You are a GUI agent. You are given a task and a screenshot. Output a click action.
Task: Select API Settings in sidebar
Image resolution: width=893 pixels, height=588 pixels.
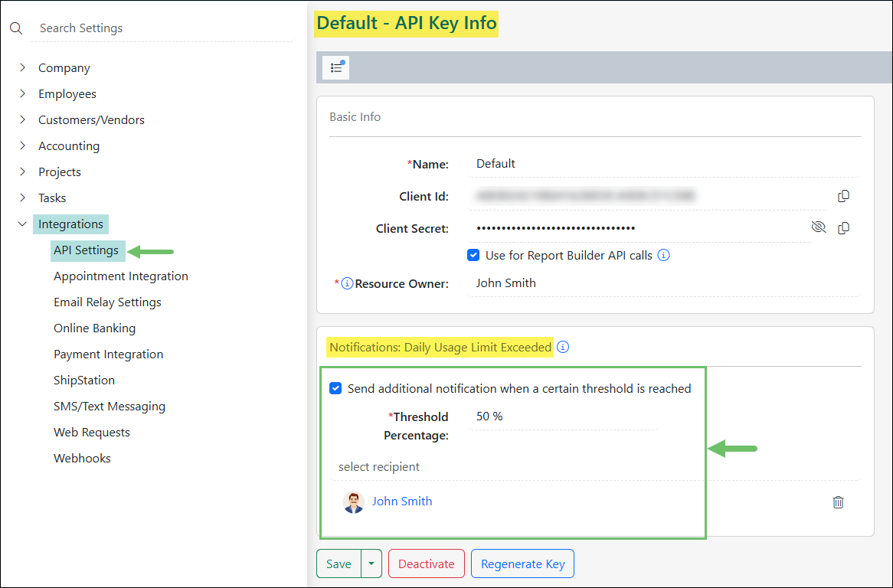click(x=86, y=250)
